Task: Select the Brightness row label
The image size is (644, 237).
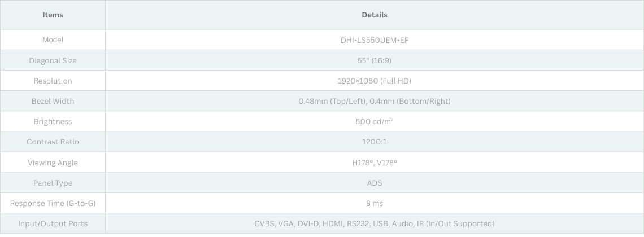Action: [x=53, y=121]
